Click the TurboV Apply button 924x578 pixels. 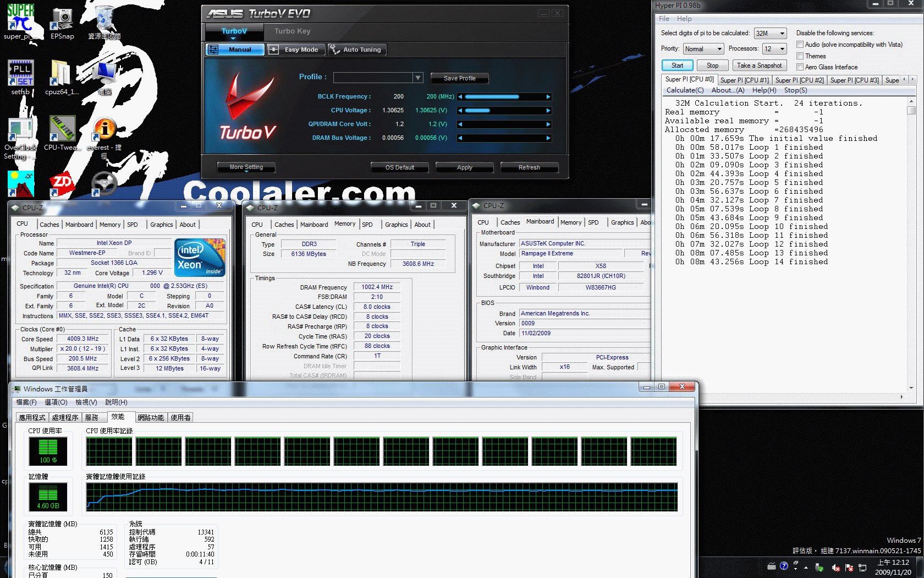[x=464, y=167]
